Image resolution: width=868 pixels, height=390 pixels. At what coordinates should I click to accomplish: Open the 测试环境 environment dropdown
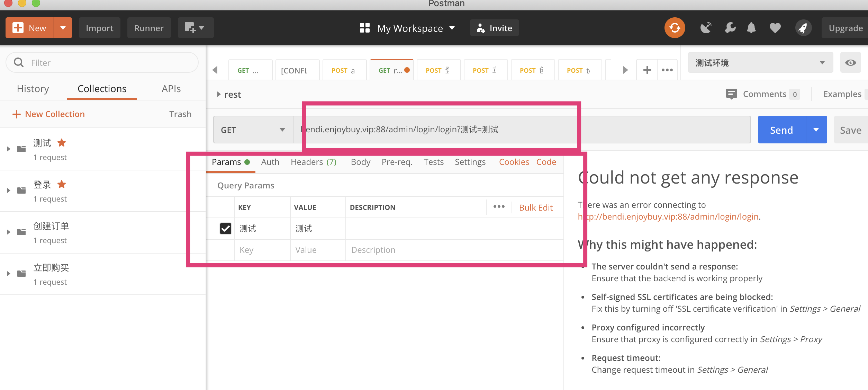point(760,63)
